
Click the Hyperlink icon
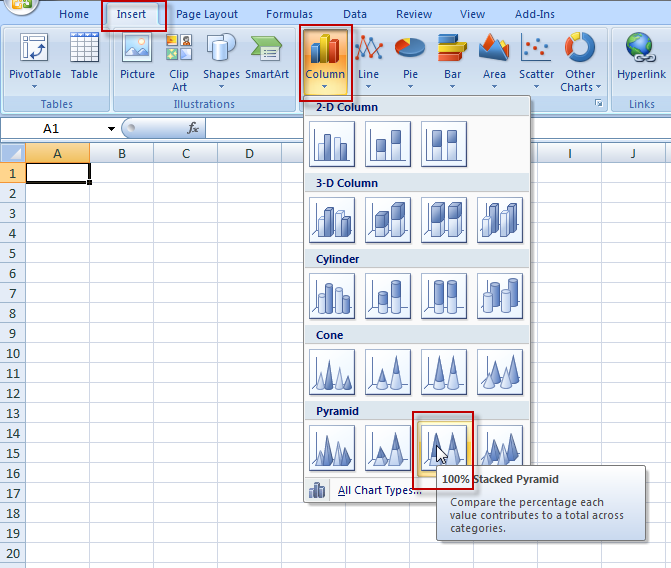click(x=641, y=48)
